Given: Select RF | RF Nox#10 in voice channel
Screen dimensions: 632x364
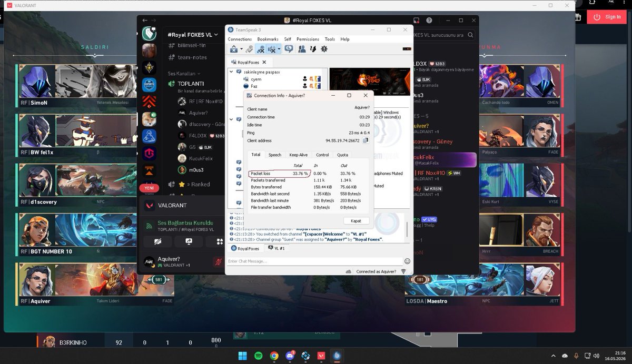Looking at the screenshot, I should 201,101.
